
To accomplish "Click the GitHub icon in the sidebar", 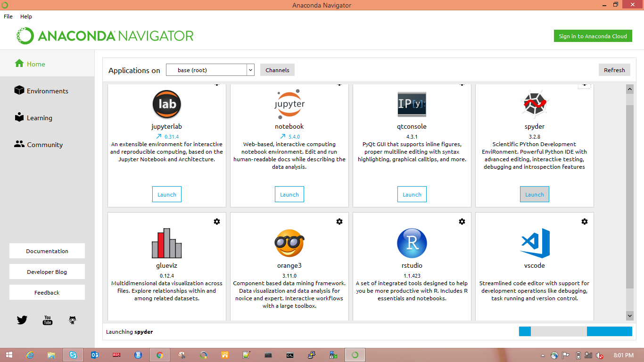I will (x=72, y=320).
